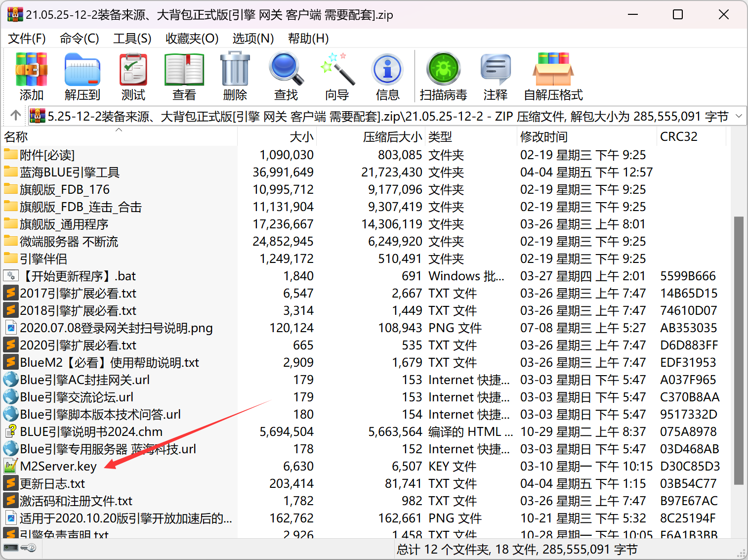The image size is (748, 560).
Task: Click the 2020.07.08登录网关封挂号说明.png image icon
Action: click(10, 328)
